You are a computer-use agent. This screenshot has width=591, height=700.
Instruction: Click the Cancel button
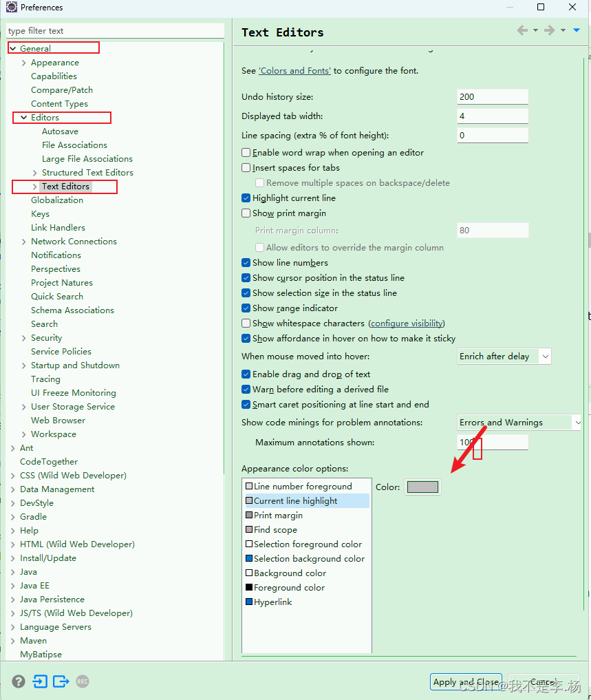(x=544, y=681)
